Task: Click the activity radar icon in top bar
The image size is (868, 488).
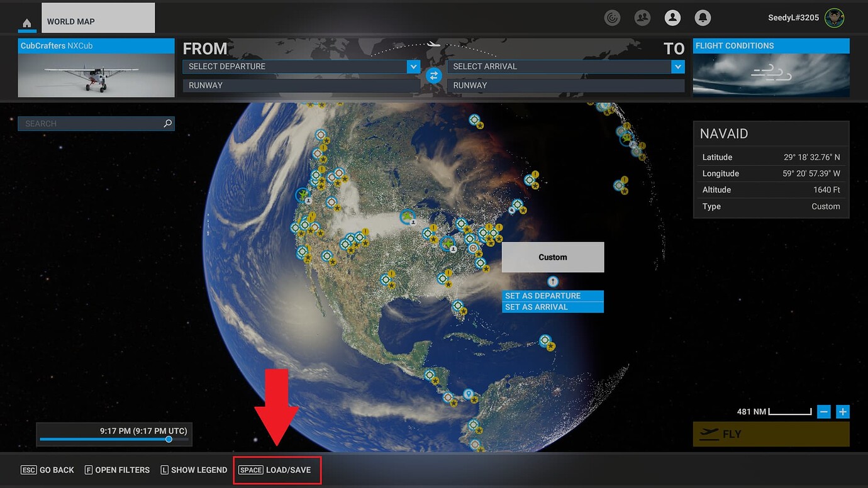Action: 612,18
